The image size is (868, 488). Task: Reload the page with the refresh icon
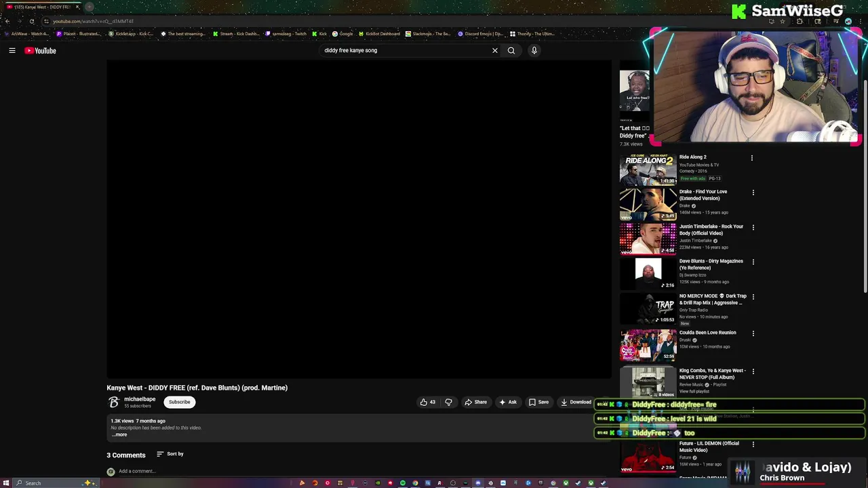point(32,21)
